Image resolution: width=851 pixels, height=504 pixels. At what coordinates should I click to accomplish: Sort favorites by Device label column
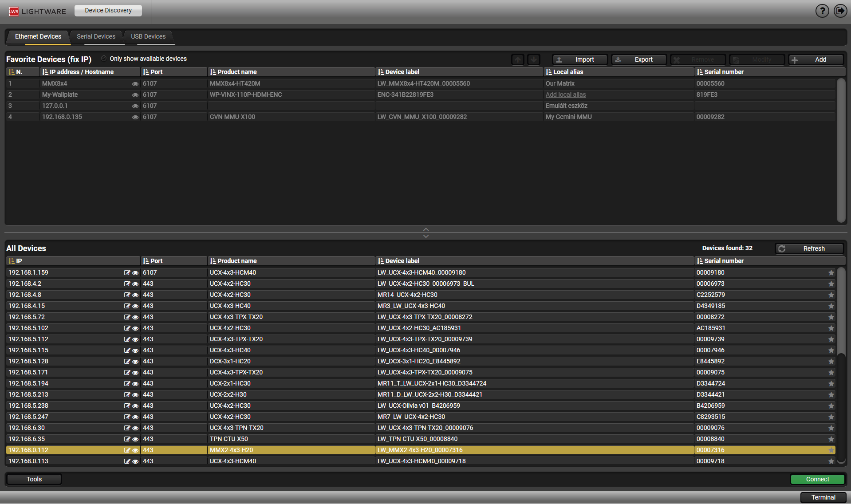pyautogui.click(x=459, y=72)
